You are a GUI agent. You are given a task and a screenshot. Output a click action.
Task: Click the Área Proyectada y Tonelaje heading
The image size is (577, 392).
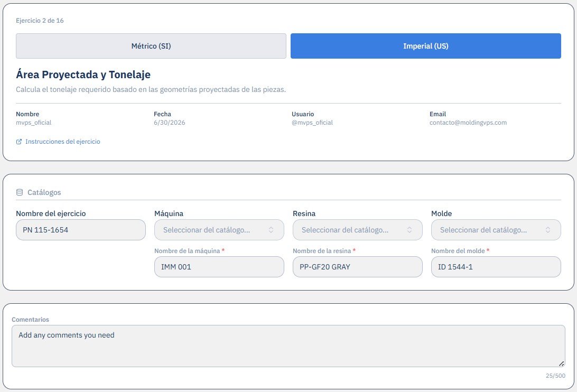click(x=83, y=74)
